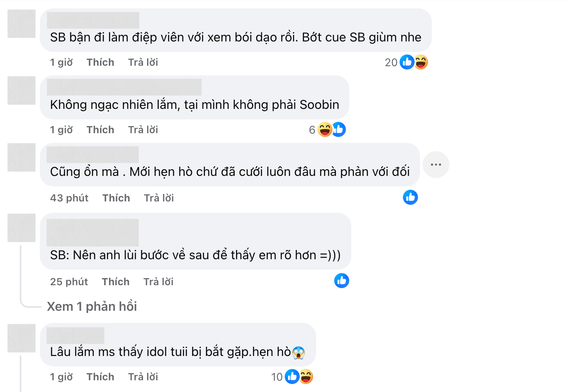This screenshot has width=571, height=392.
Task: Click the thumbs-up icon beside the count 6
Action: point(339,129)
